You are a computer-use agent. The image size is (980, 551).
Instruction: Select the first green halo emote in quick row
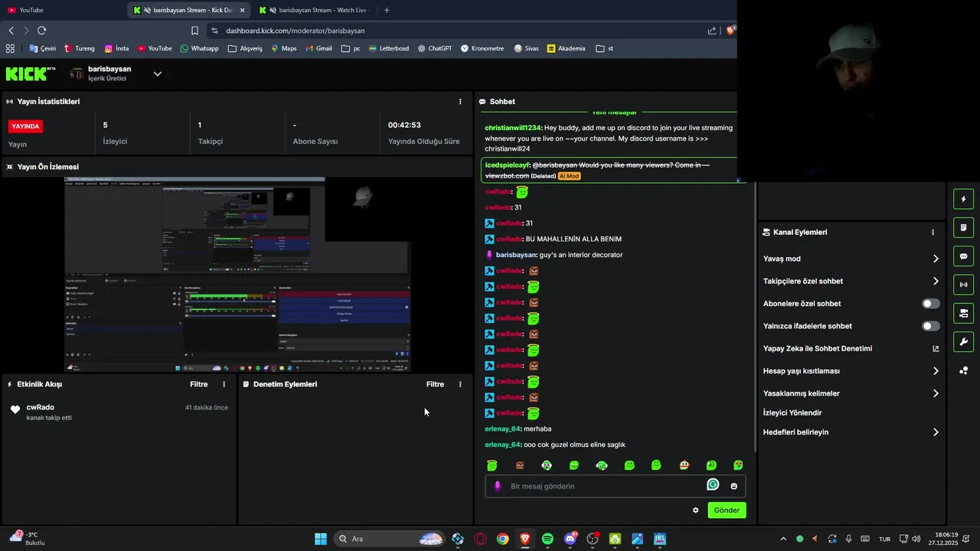pyautogui.click(x=492, y=465)
